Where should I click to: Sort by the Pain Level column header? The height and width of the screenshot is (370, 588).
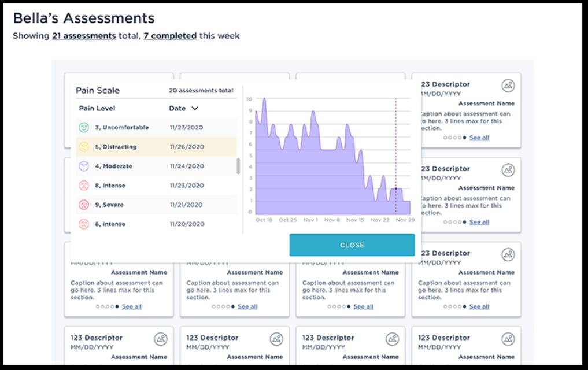(97, 108)
